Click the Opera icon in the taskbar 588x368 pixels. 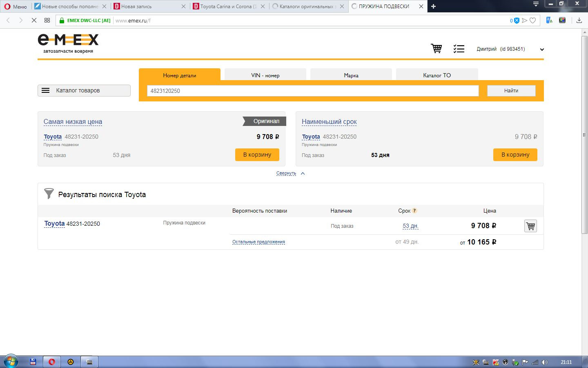(x=52, y=362)
